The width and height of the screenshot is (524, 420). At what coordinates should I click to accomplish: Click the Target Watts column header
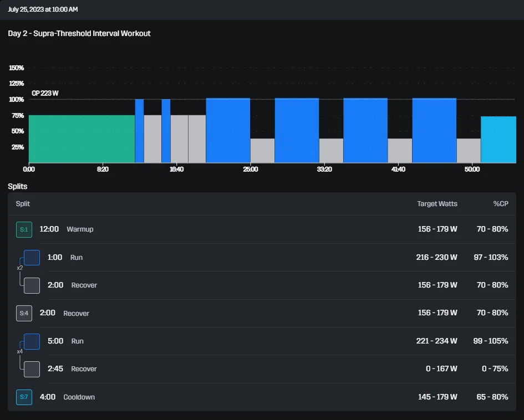(x=437, y=204)
